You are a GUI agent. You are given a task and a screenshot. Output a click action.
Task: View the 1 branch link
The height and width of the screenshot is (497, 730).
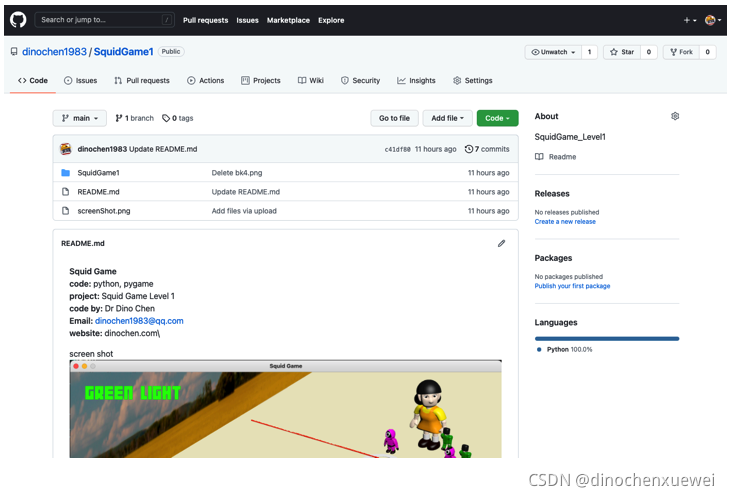135,118
